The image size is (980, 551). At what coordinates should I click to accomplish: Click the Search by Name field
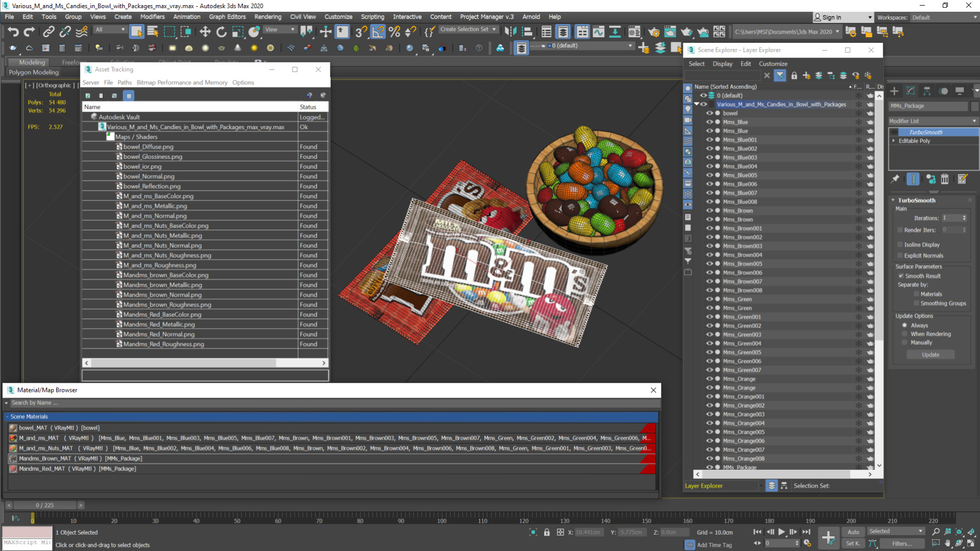click(334, 403)
